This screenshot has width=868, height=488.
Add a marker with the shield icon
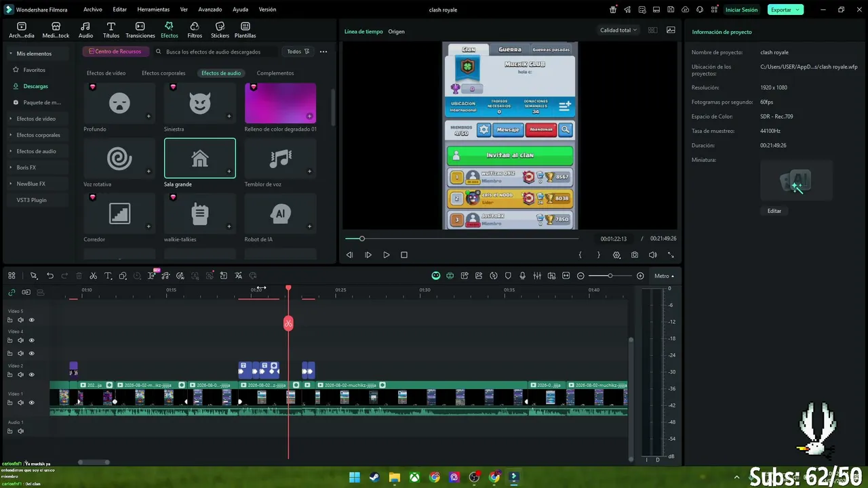coord(508,276)
